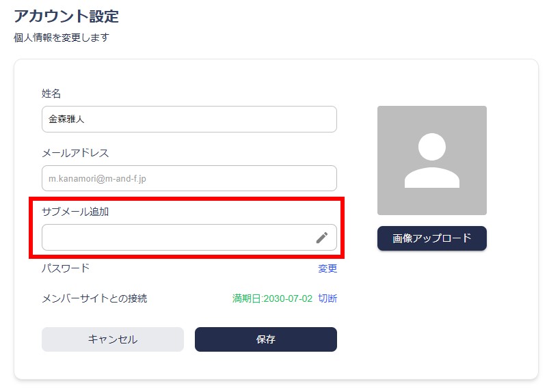Click the 姓名 field label

coord(51,94)
